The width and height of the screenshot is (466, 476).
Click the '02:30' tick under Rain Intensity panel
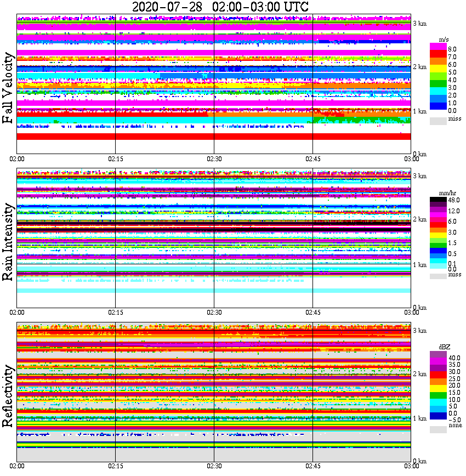(x=214, y=313)
